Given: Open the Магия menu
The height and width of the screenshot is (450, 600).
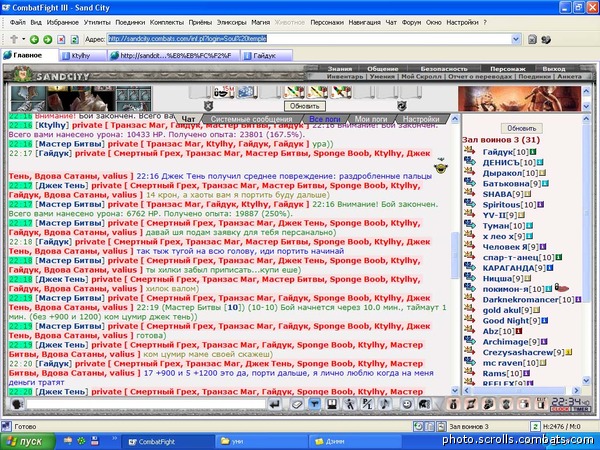Looking at the screenshot, I should [x=261, y=22].
